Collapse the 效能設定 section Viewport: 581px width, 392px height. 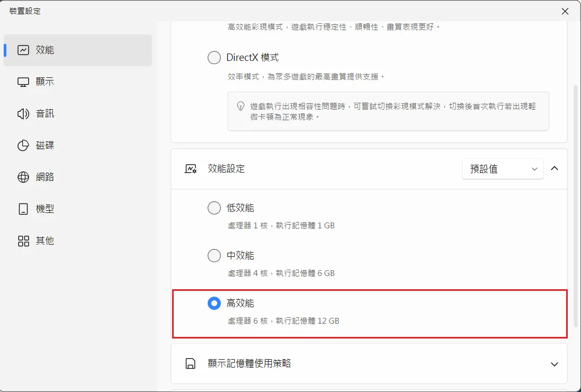[555, 168]
